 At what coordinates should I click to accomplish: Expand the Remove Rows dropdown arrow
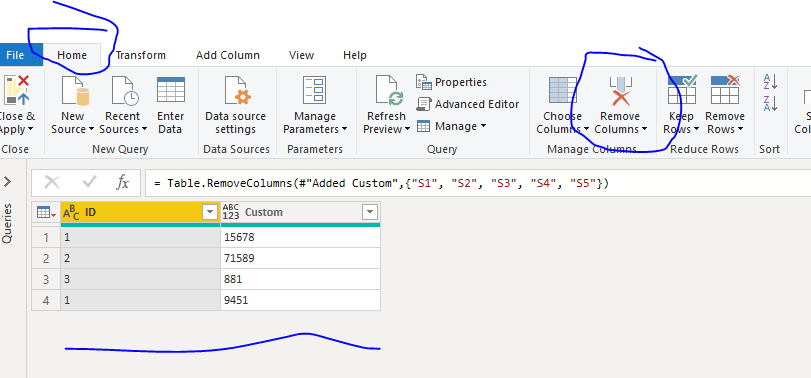pyautogui.click(x=740, y=129)
